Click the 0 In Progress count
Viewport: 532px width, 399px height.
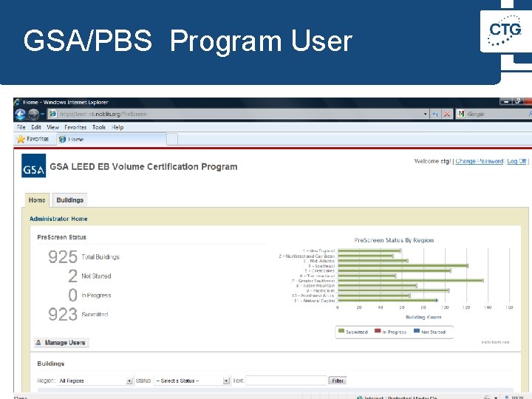72,295
